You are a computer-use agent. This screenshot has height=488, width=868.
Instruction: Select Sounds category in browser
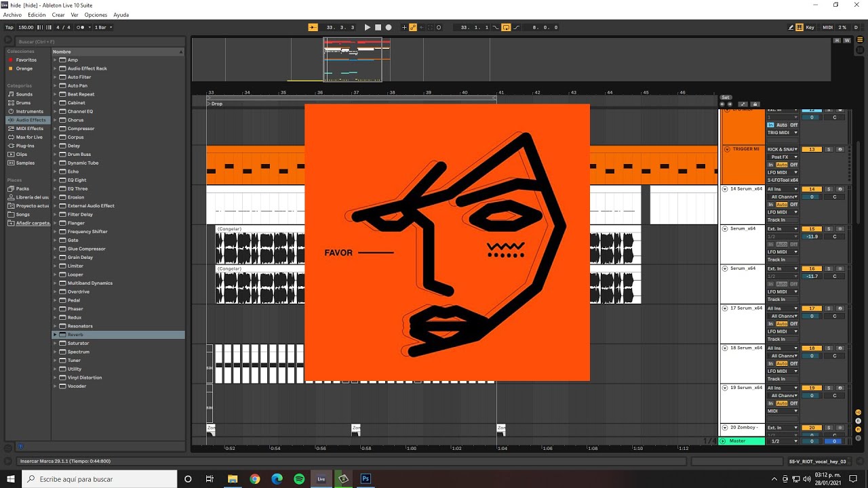click(24, 94)
